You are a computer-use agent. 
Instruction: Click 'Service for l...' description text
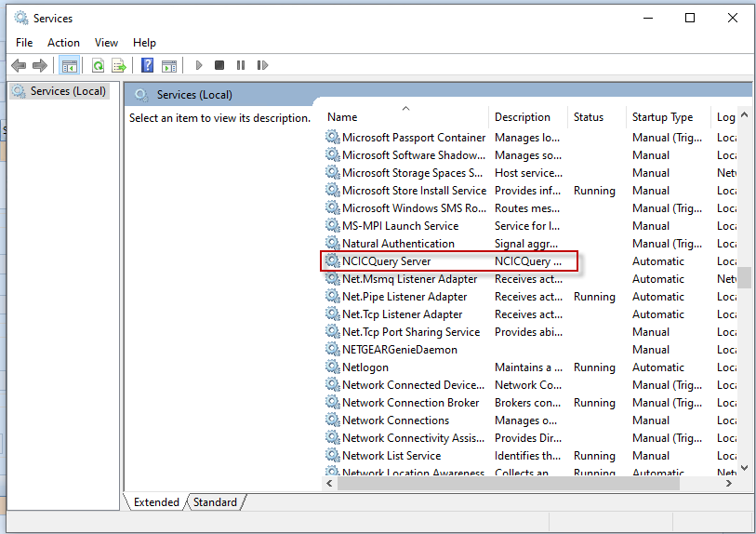(x=527, y=226)
